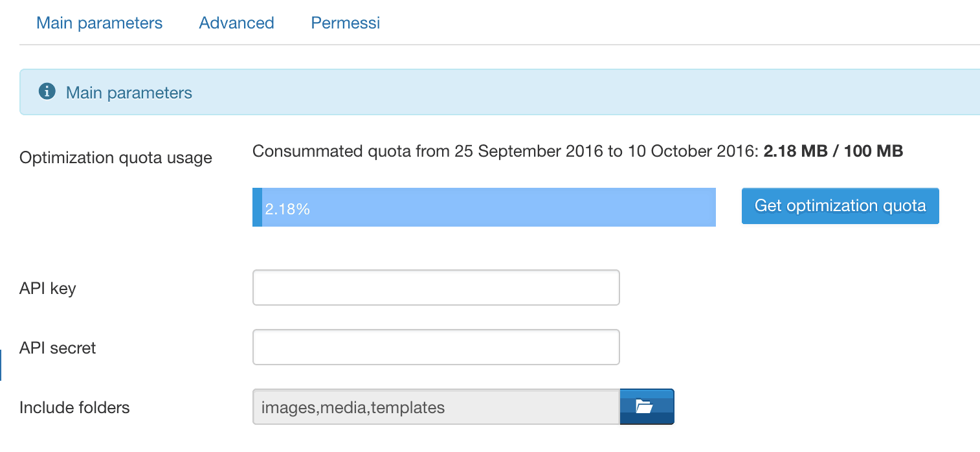The height and width of the screenshot is (452, 980).
Task: Focus the API secret input field
Action: 436,347
